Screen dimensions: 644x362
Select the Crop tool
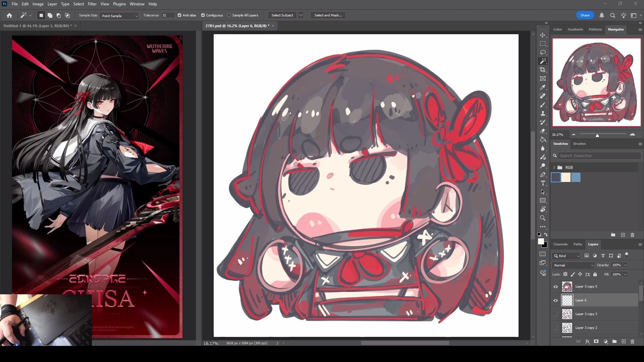tap(543, 70)
